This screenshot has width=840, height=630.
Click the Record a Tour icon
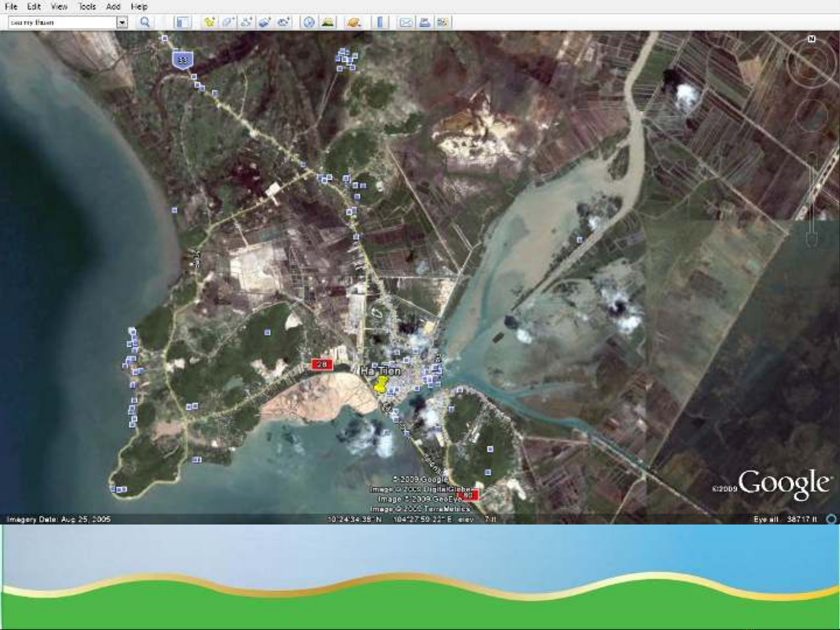click(284, 23)
